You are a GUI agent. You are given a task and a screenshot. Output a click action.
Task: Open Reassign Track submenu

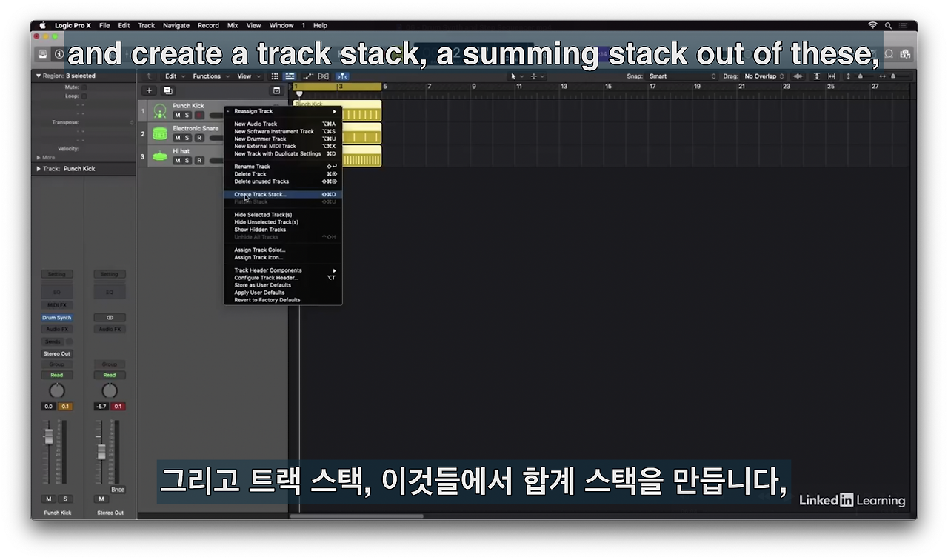[x=283, y=111]
